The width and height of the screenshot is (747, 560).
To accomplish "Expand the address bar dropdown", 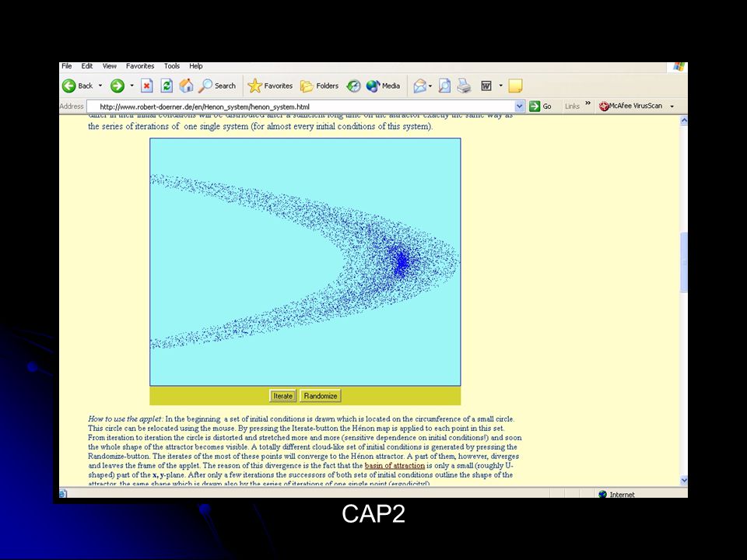I will pyautogui.click(x=520, y=107).
